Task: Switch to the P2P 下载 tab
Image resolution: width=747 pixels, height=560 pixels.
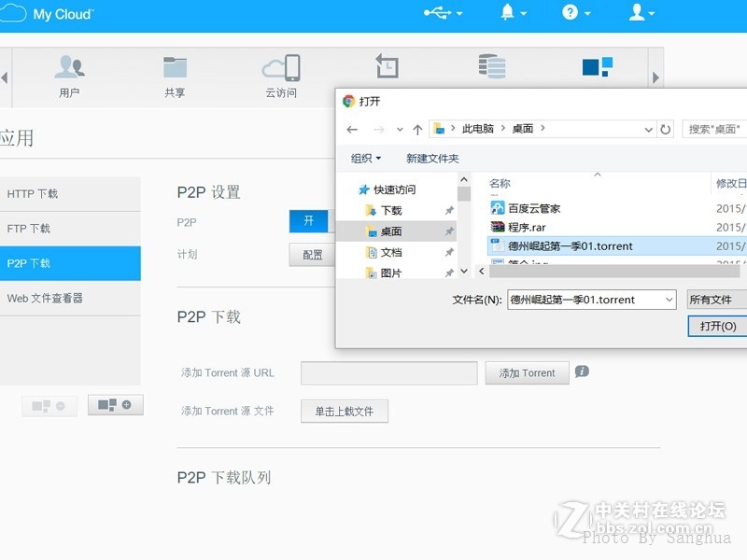Action: pos(56,263)
